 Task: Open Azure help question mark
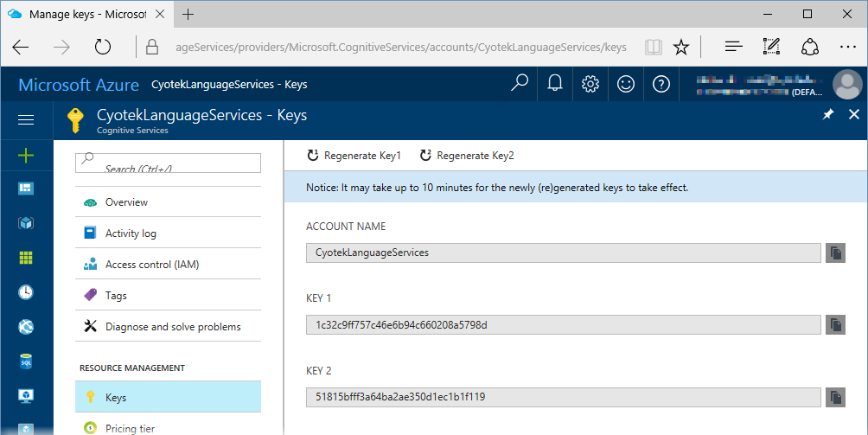click(x=661, y=84)
